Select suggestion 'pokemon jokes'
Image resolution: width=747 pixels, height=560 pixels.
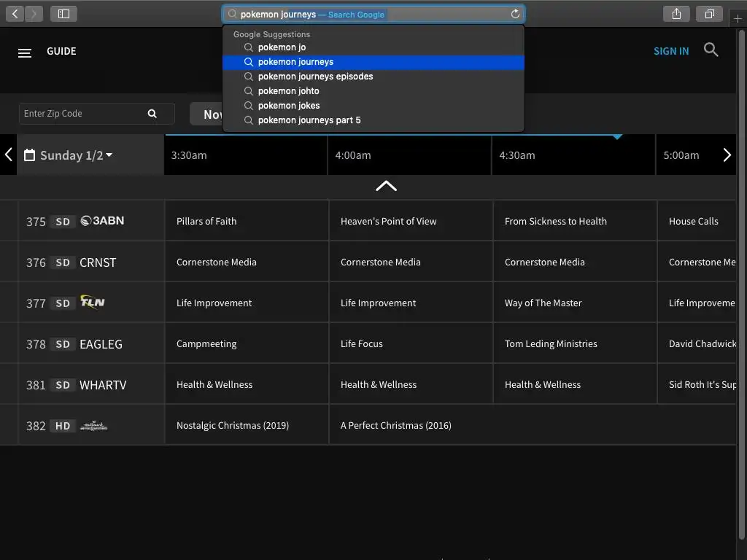(x=373, y=106)
